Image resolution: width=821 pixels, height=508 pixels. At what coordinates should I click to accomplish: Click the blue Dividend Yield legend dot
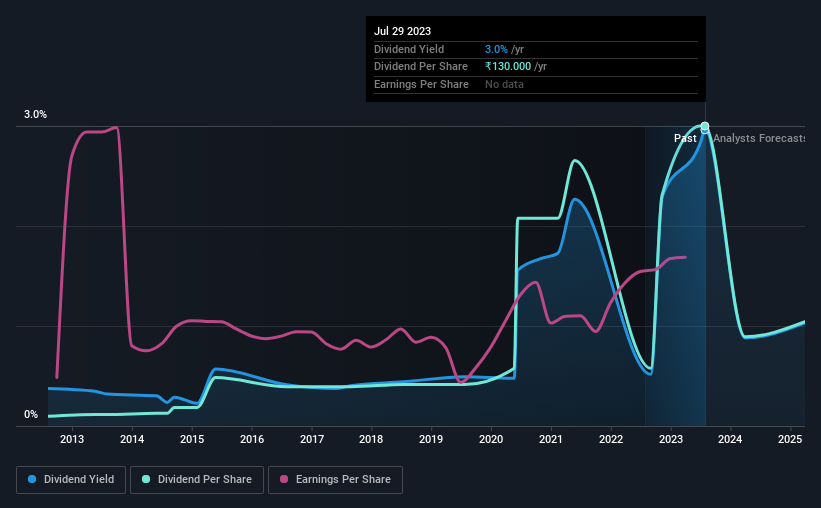tap(32, 479)
